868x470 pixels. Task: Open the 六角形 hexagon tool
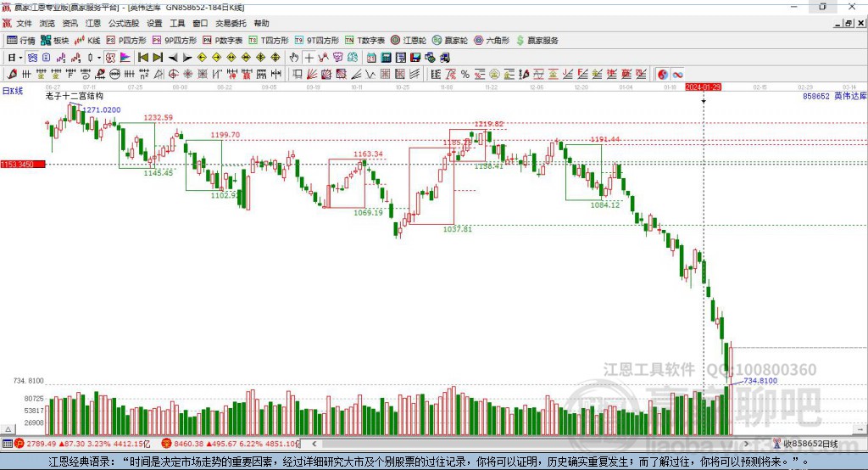tap(492, 41)
